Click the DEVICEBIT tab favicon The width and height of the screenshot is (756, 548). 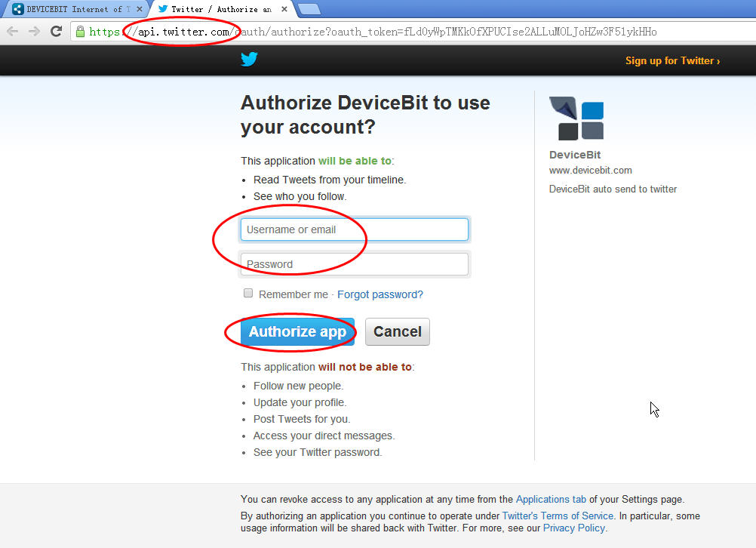pos(18,9)
